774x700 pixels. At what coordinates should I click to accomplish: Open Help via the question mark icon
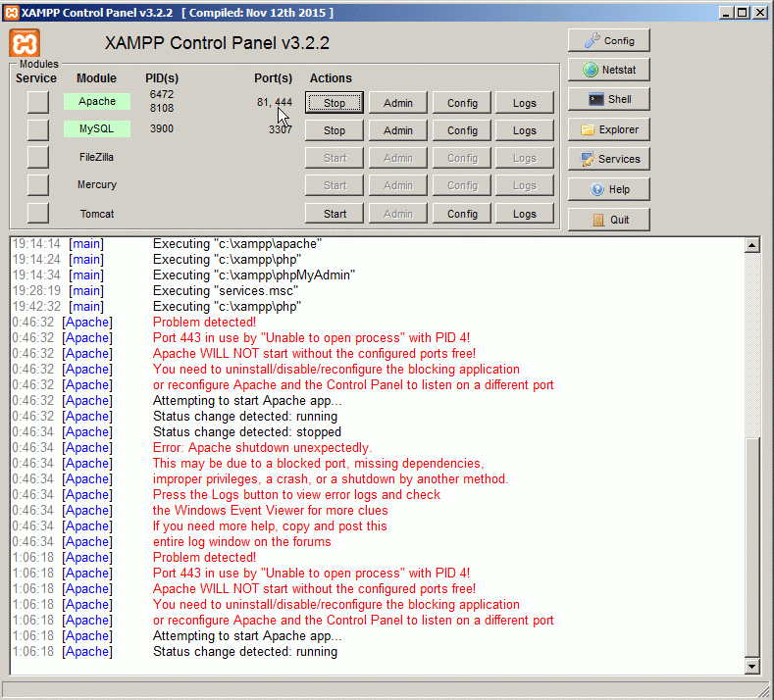[608, 189]
